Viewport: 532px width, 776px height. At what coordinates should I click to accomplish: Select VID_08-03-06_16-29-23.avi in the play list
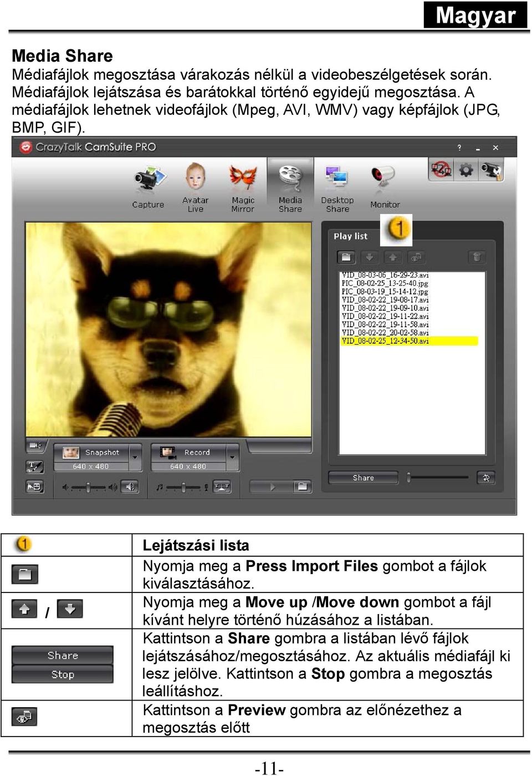385,275
